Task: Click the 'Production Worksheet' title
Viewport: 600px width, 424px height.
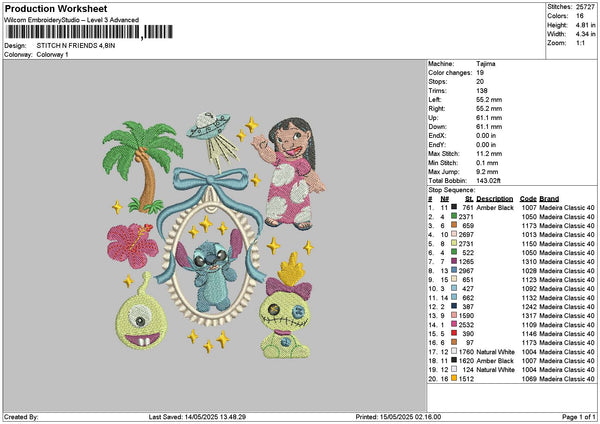Action: point(56,9)
